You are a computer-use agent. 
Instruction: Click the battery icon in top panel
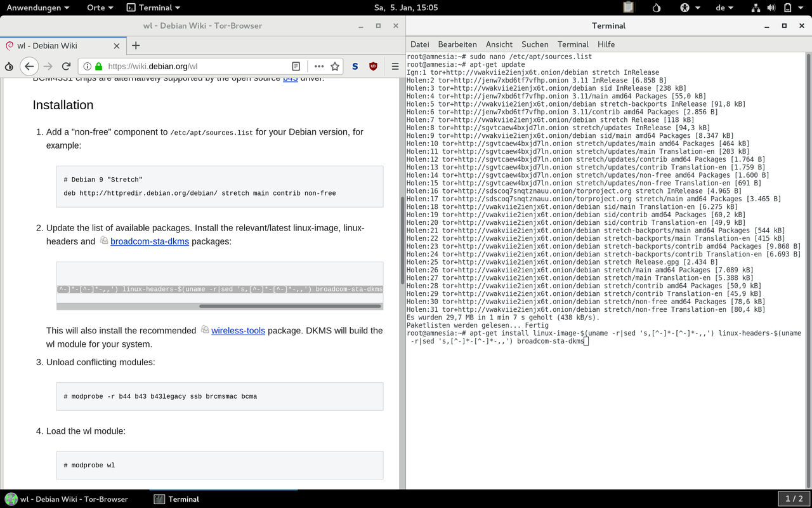(x=787, y=8)
